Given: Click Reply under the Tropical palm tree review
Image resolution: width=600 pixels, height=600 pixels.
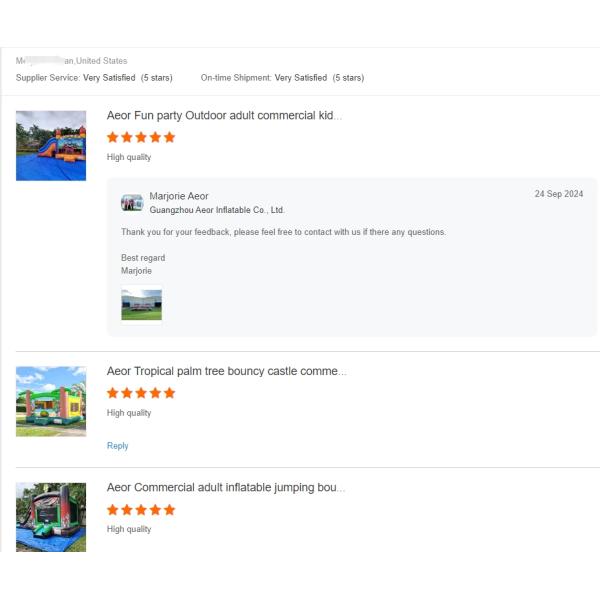Looking at the screenshot, I should tap(117, 446).
